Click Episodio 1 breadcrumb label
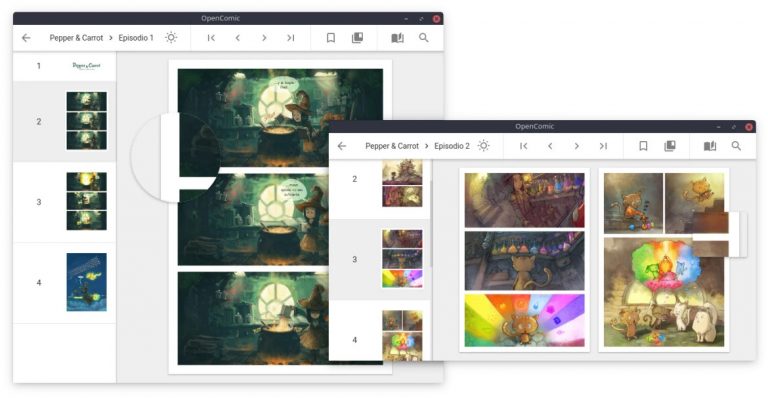The image size is (768, 398). point(136,38)
